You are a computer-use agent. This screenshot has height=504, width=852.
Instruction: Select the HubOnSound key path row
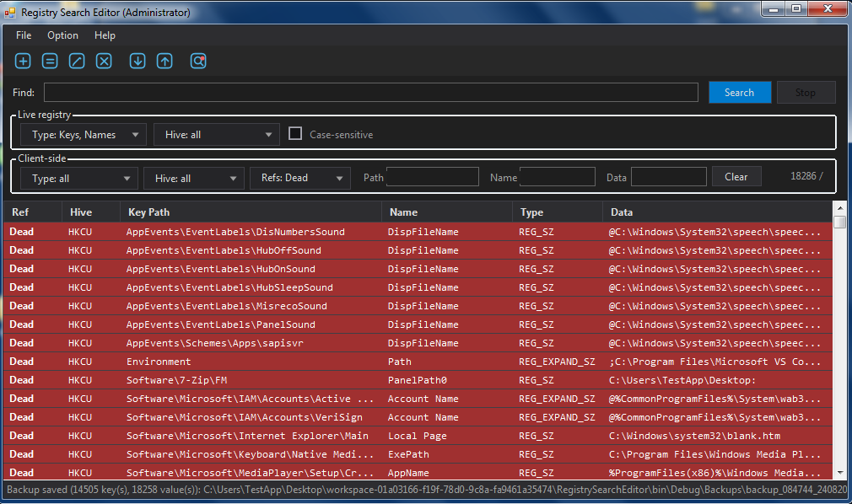(x=418, y=269)
